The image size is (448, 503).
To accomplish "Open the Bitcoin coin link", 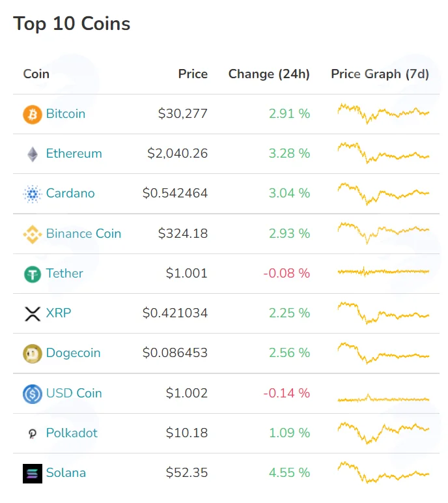I will tap(66, 113).
